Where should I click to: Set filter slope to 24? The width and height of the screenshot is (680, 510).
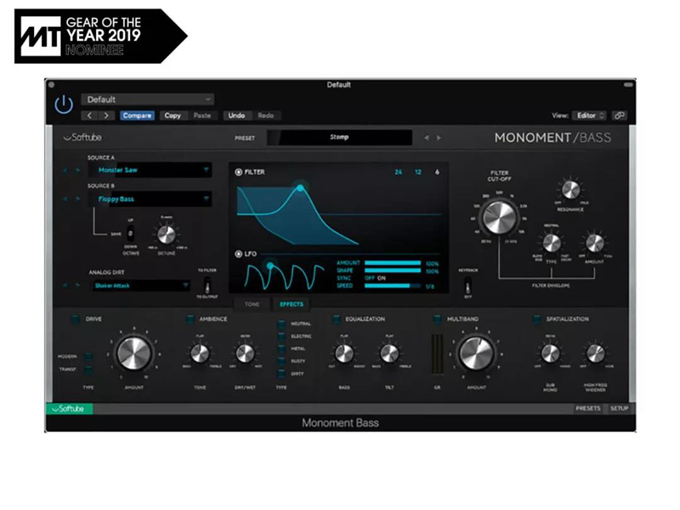[x=398, y=172]
